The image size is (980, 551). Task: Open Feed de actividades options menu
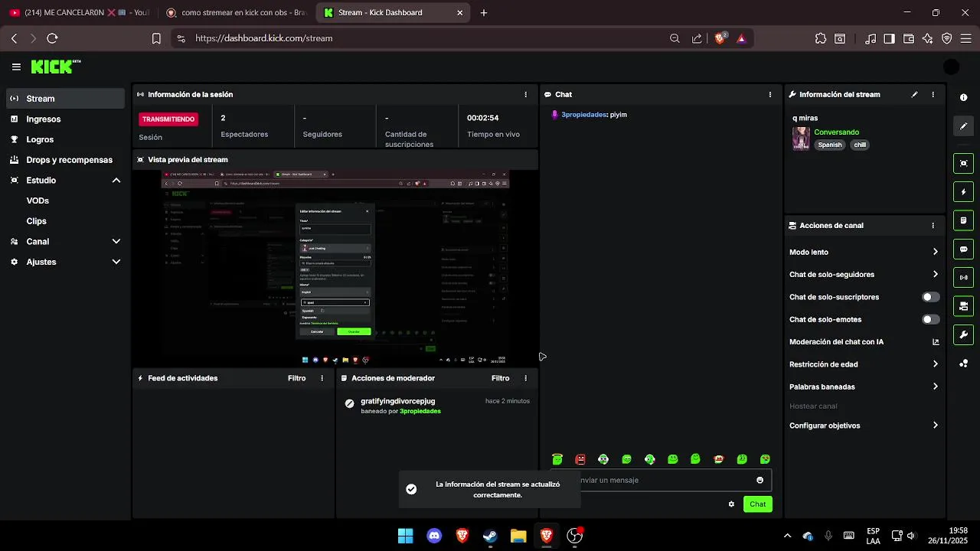[322, 378]
